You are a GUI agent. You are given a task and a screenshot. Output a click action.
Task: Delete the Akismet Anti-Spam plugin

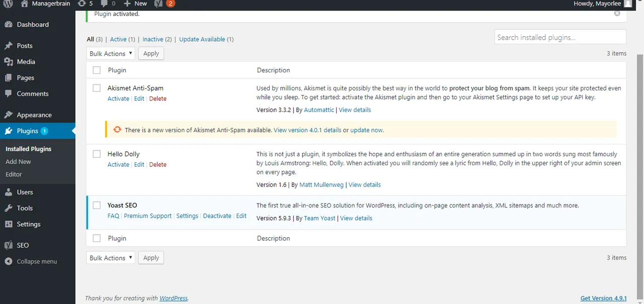tap(157, 98)
